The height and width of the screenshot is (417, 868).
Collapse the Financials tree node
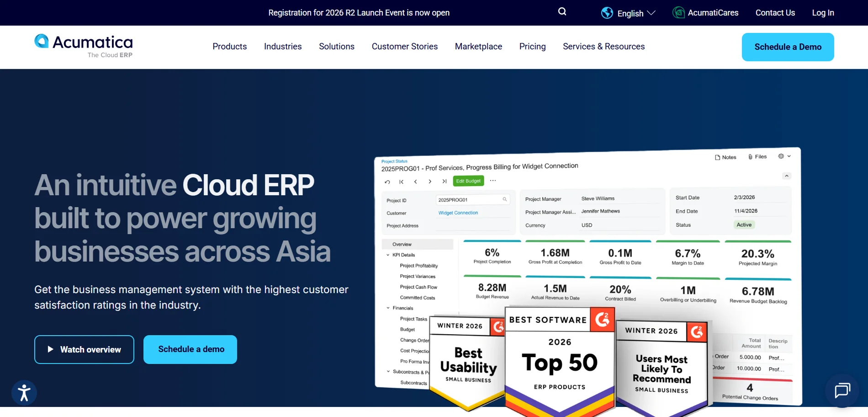[388, 308]
